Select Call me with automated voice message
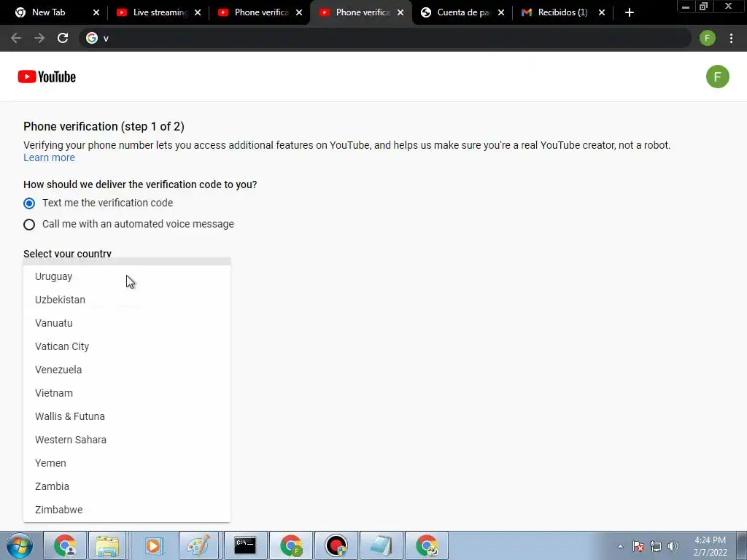 (29, 225)
